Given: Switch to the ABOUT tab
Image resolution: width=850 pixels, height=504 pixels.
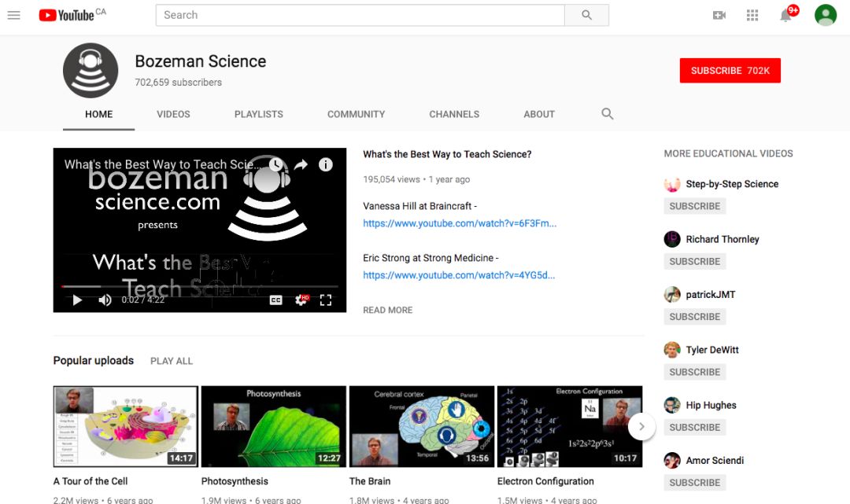Looking at the screenshot, I should [539, 114].
